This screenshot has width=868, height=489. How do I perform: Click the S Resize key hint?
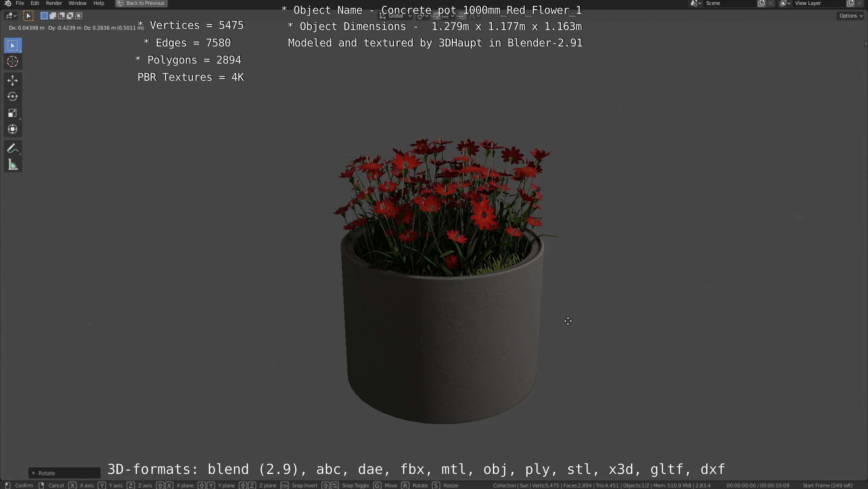(445, 485)
